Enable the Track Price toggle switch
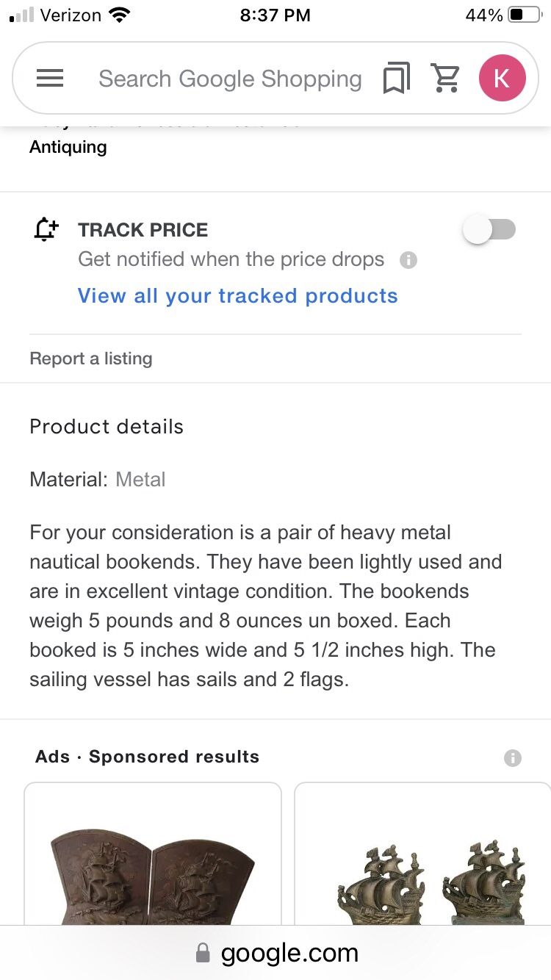Viewport: 551px width, 980px height. point(489,229)
